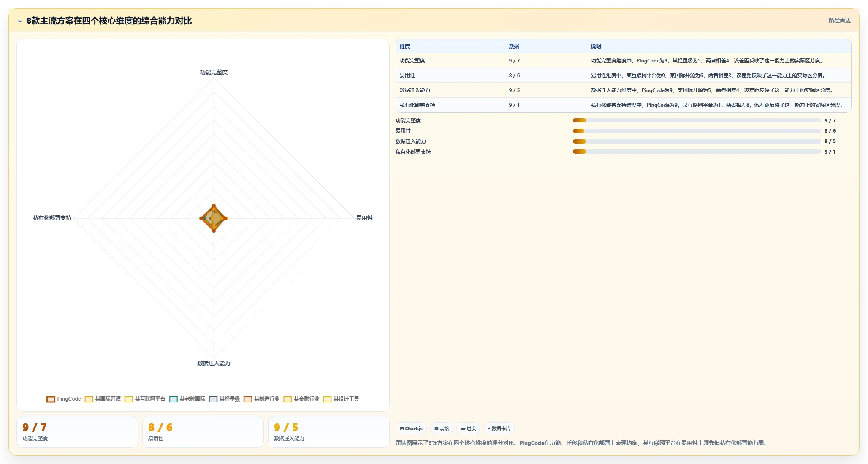
Task: Click the 说明 column header
Action: pyautogui.click(x=596, y=46)
